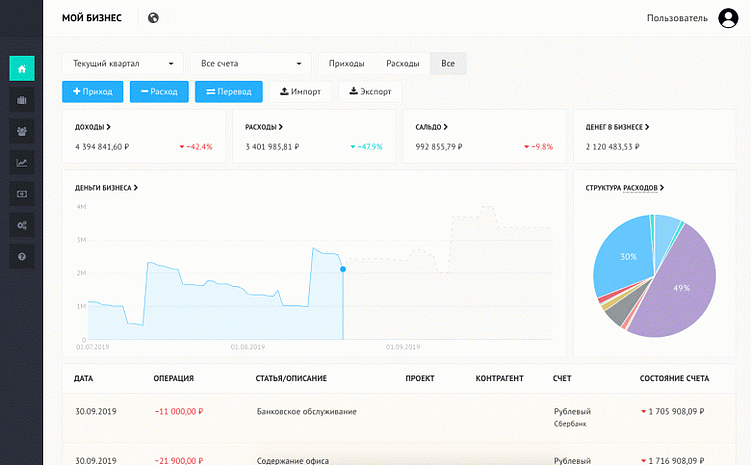Viewport: 751px width, 465px height.
Task: Click the −47.9% expenses change indicator
Action: tap(366, 147)
